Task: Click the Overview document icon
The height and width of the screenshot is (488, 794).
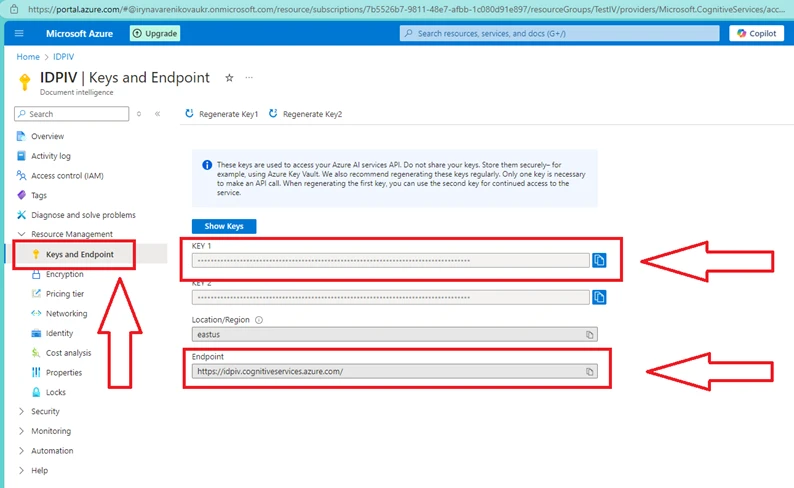Action: (x=21, y=136)
